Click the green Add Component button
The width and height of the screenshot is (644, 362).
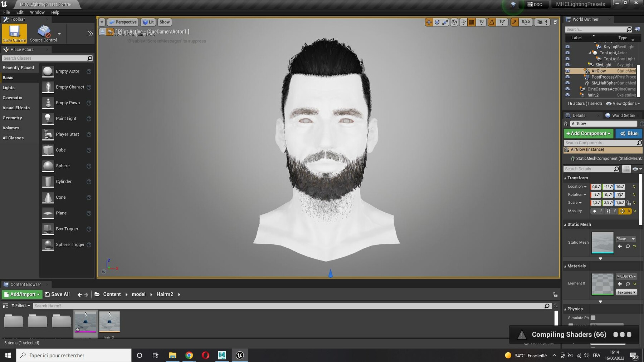tap(589, 133)
